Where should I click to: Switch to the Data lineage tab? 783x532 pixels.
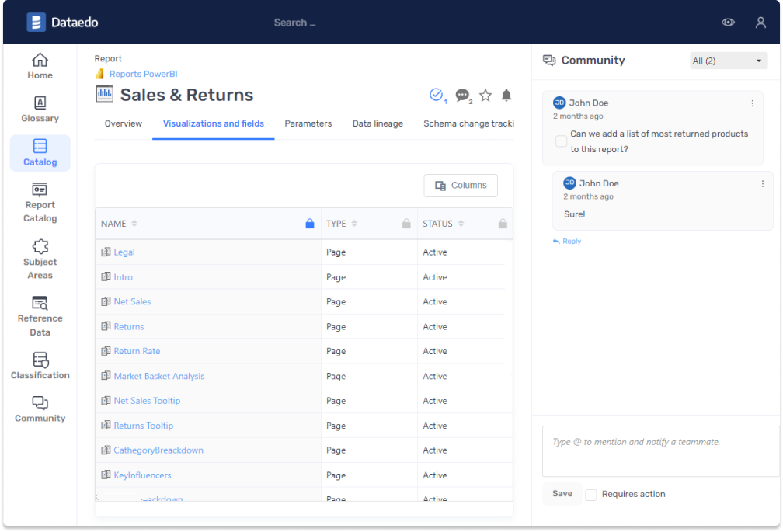(378, 123)
